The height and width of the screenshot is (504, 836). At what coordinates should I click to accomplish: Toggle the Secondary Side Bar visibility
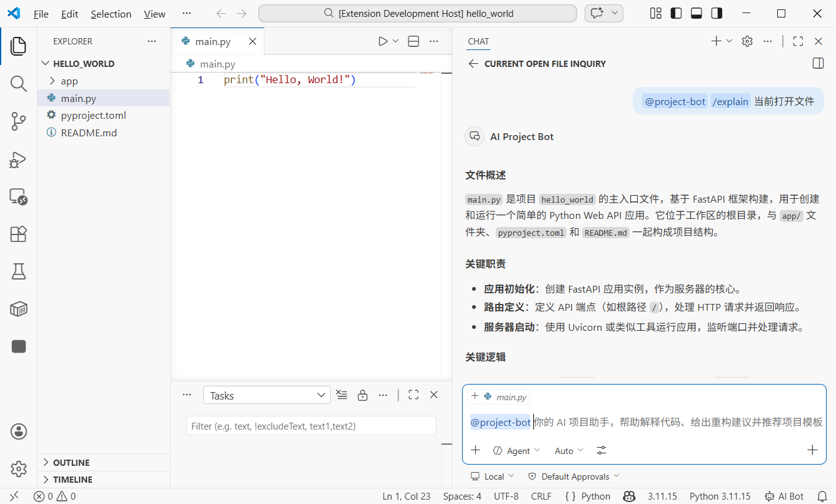click(717, 13)
